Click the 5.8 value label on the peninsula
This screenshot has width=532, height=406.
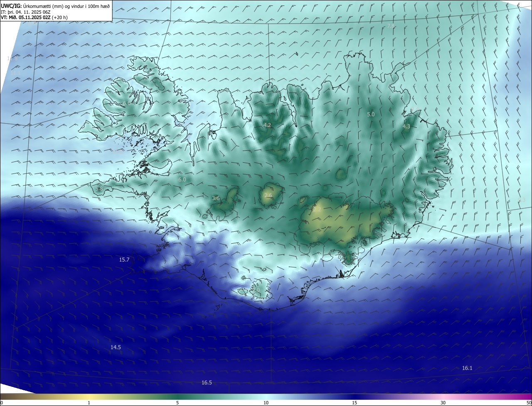(x=99, y=188)
